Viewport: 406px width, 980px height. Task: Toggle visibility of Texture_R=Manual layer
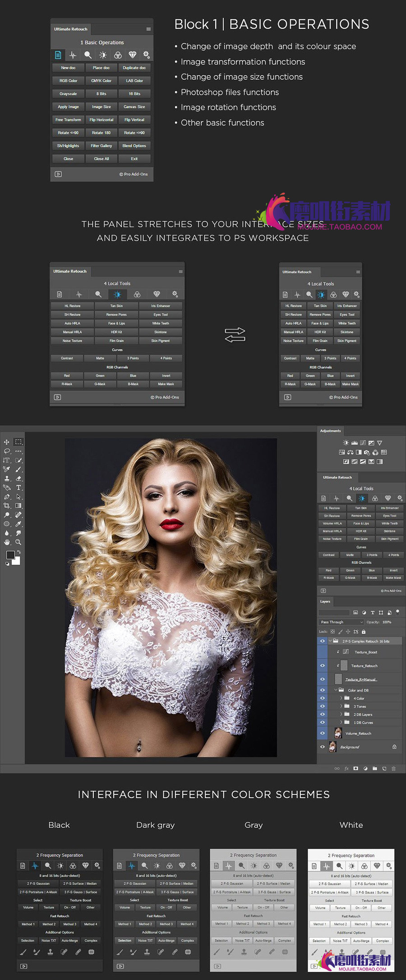[x=322, y=679]
